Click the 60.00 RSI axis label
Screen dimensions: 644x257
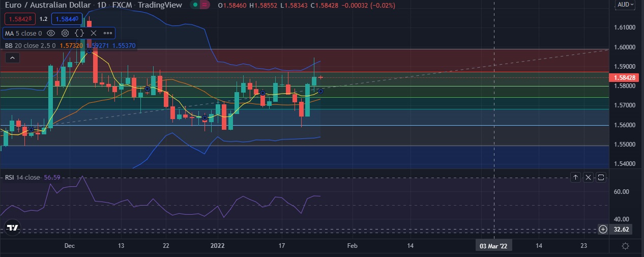click(622, 192)
